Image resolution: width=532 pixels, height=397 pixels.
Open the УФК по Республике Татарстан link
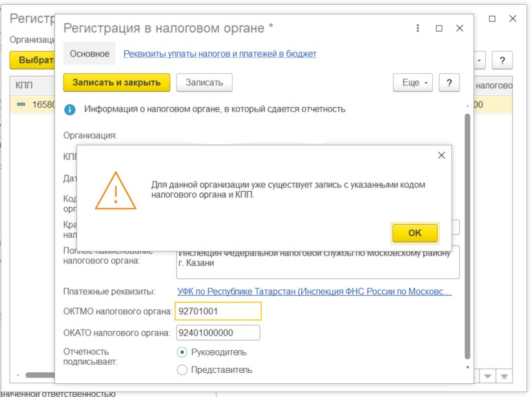coord(314,292)
